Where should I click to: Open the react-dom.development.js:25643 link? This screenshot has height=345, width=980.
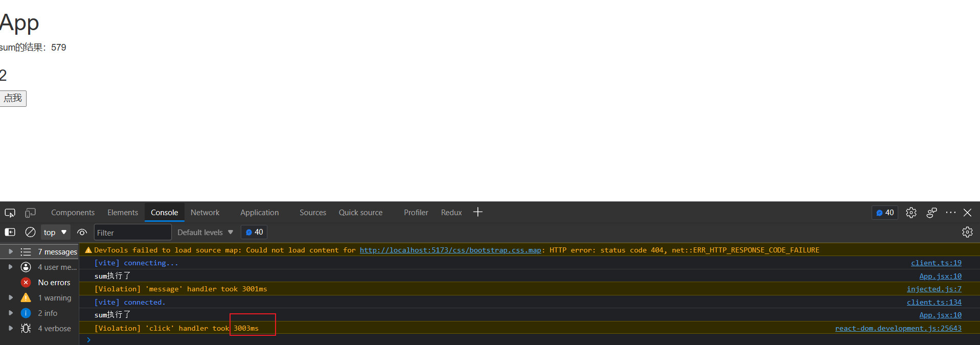[x=898, y=328]
